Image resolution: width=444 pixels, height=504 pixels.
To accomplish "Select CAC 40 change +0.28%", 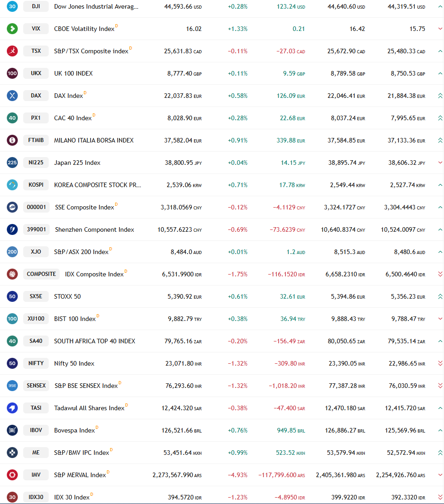I will coord(238,118).
